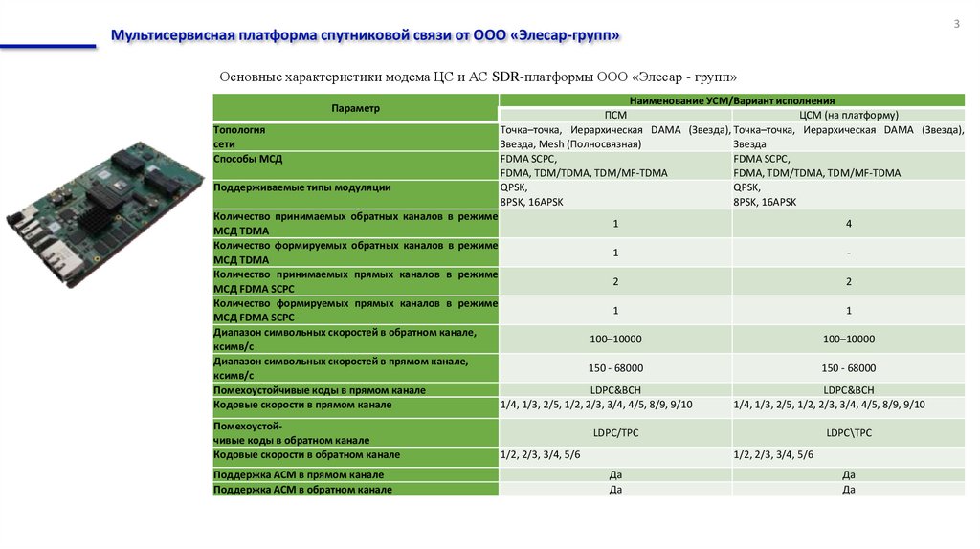Click 'Поддержка ACM в обратном канале' label
The width and height of the screenshot is (980, 549).
(356, 490)
